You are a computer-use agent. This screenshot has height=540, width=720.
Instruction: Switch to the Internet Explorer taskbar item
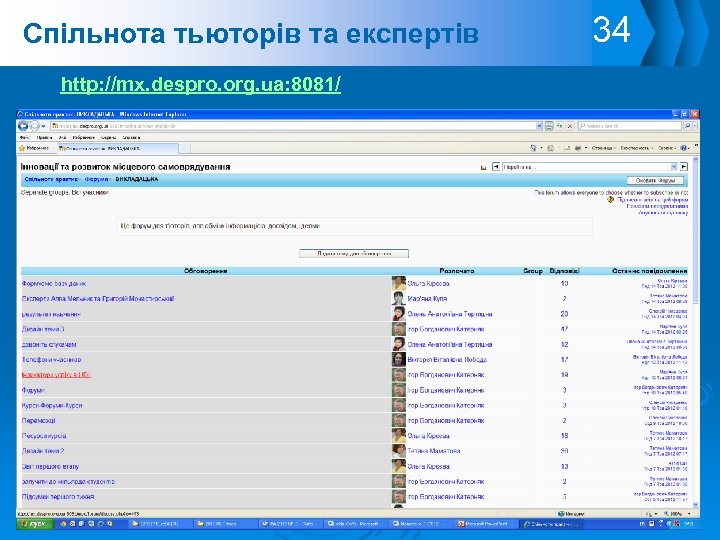pyautogui.click(x=554, y=523)
